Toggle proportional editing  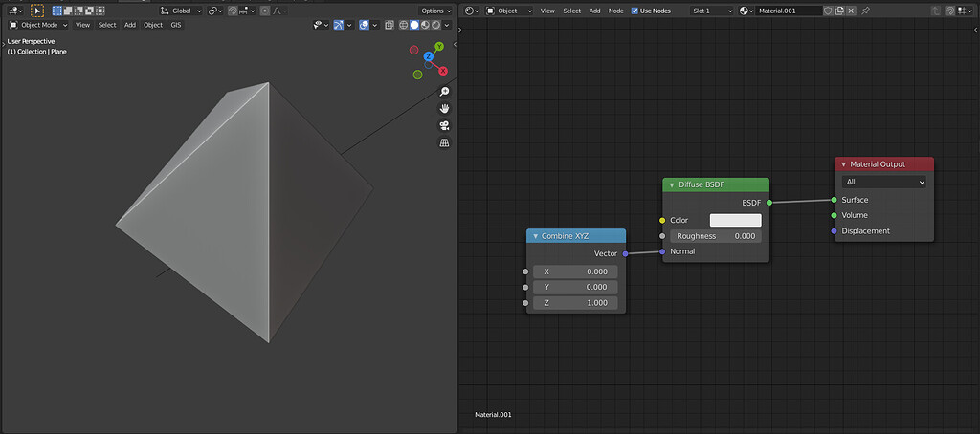[265, 11]
